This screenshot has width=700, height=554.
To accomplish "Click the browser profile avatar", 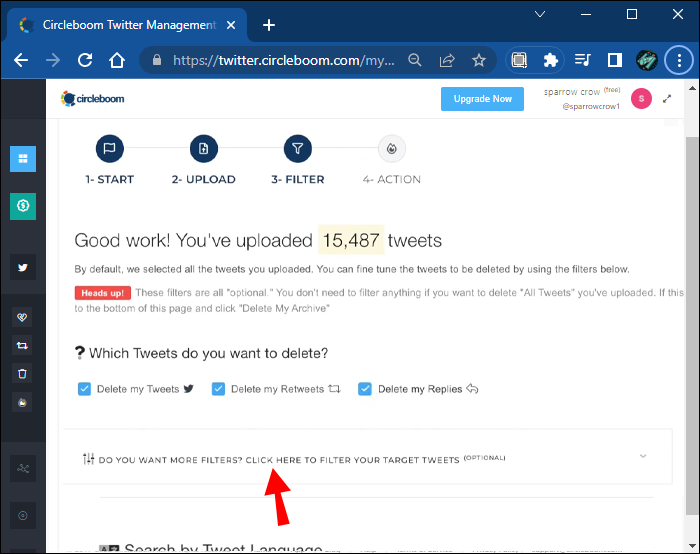I will click(x=647, y=60).
